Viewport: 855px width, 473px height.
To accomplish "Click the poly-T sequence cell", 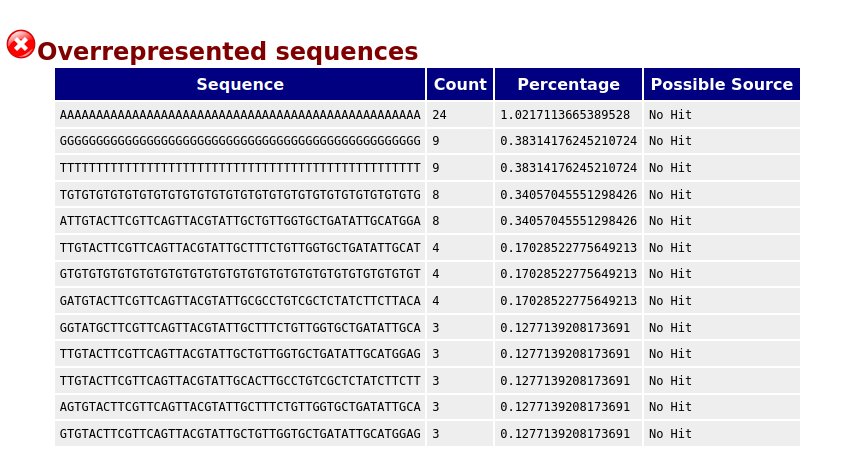I will (240, 168).
